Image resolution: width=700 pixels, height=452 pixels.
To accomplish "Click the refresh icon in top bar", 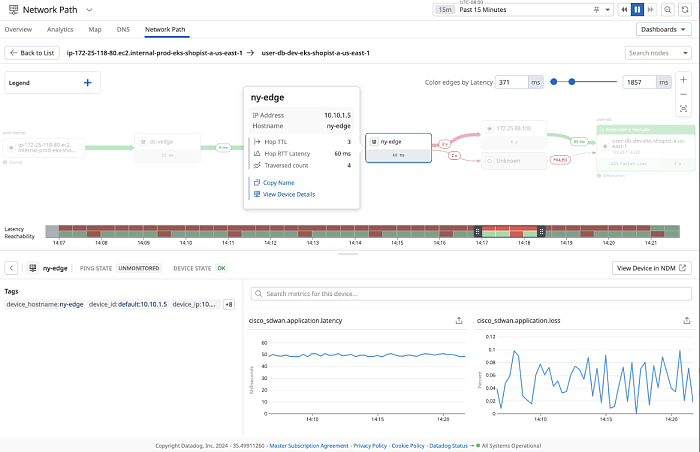I will 686,9.
